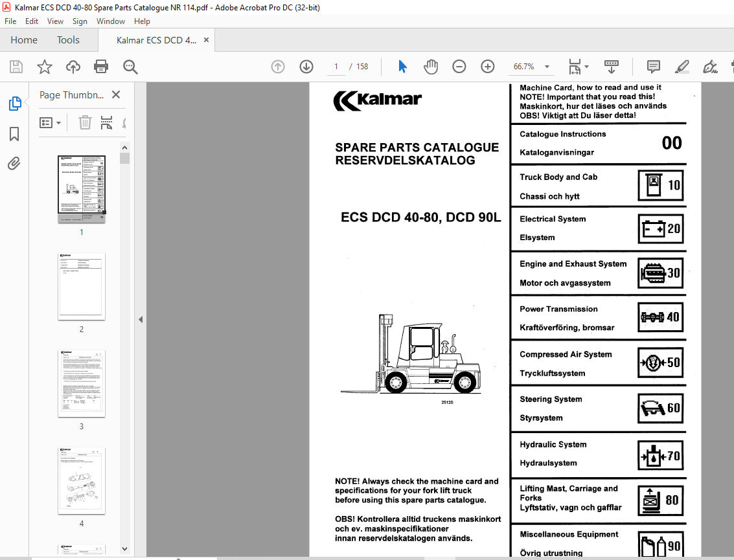Zoom in with the plus icon
Screen dimensions: 734x560
tap(488, 67)
